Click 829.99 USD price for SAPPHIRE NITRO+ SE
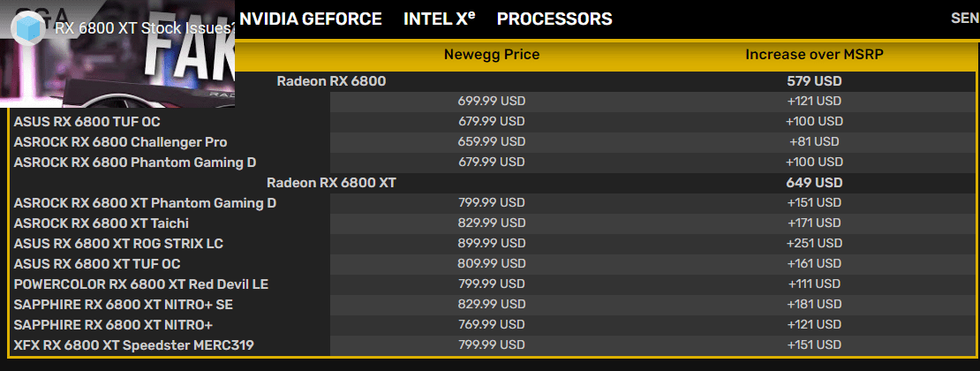Viewport: 980px width, 371px height. coord(491,305)
